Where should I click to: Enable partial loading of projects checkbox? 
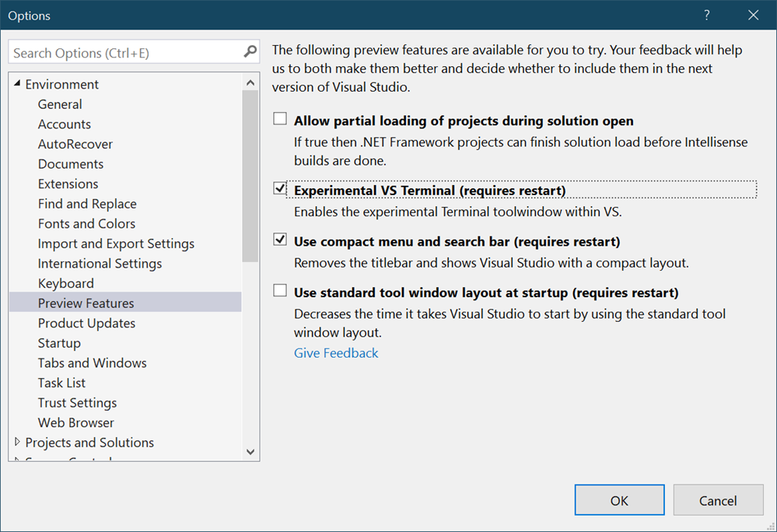[280, 119]
